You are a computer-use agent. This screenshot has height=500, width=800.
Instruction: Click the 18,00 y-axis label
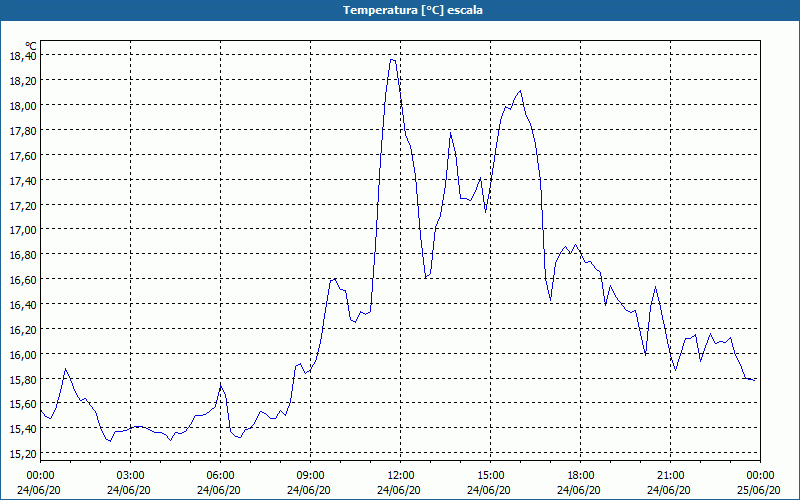(23, 106)
